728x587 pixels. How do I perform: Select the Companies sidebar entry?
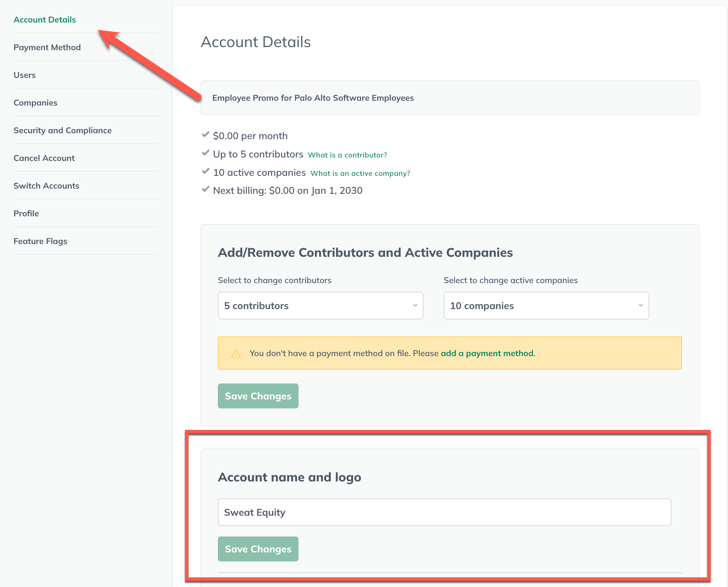pyautogui.click(x=35, y=102)
